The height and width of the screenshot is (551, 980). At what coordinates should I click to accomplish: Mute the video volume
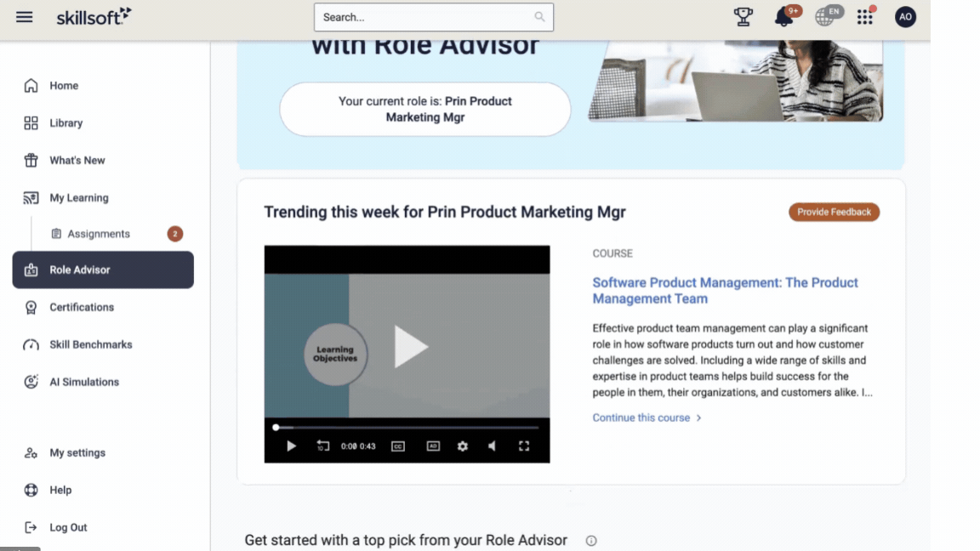pyautogui.click(x=493, y=446)
